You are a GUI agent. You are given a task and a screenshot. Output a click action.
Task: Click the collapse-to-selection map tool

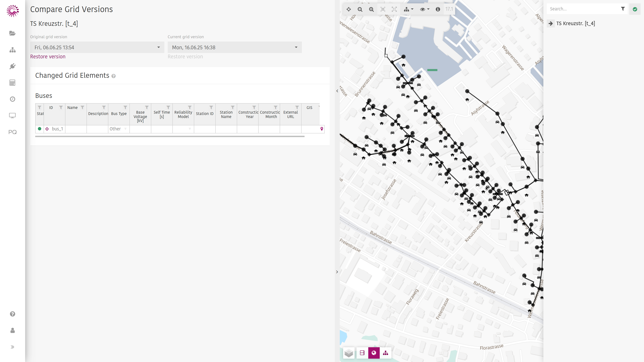[x=383, y=9]
